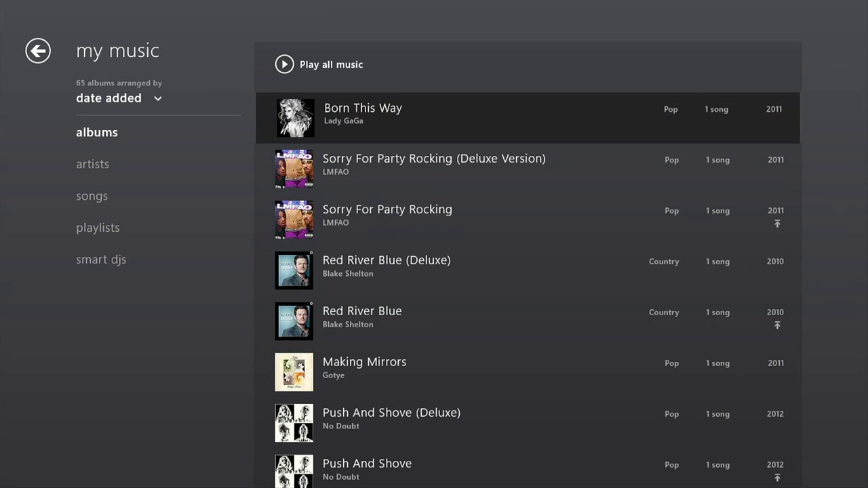The image size is (868, 488).
Task: Click the Play all music label
Action: [x=331, y=64]
